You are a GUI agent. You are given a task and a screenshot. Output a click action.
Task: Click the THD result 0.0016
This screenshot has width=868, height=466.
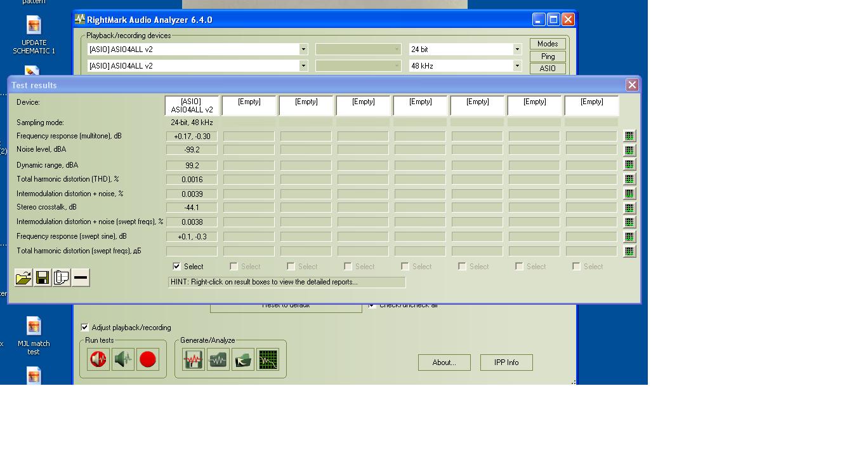pos(192,180)
